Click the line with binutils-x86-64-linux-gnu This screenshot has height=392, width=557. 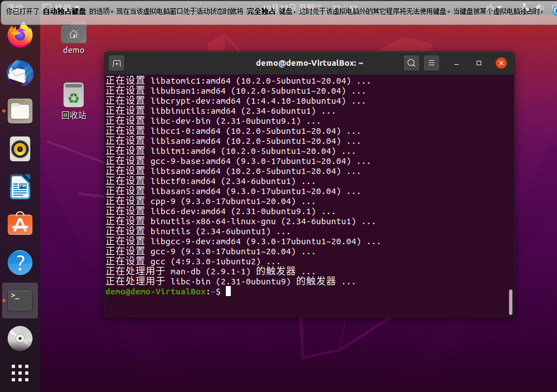240,221
